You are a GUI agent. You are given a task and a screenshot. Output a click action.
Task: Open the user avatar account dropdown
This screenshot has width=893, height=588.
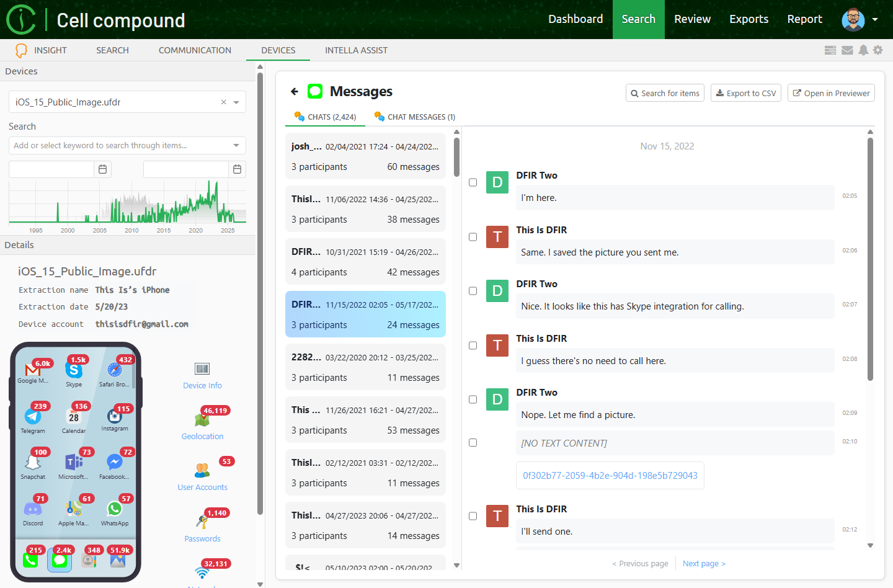(875, 19)
